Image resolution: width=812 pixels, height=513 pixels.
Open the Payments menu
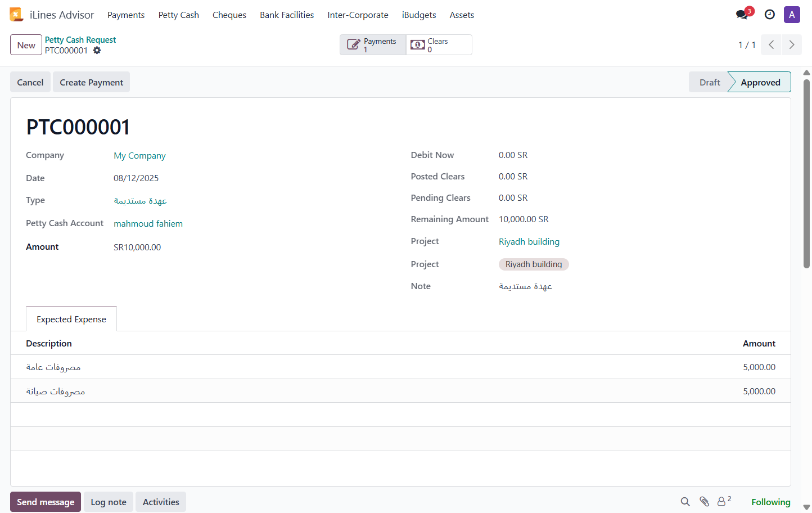pos(126,15)
